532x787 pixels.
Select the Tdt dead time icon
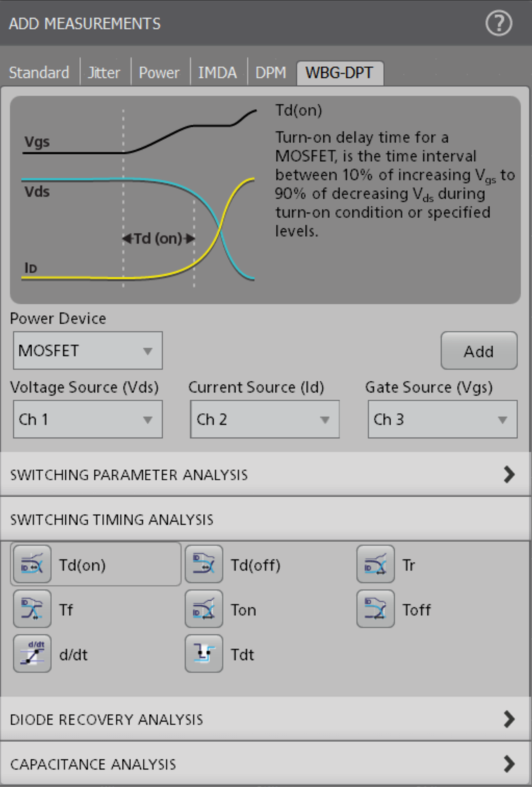click(204, 654)
